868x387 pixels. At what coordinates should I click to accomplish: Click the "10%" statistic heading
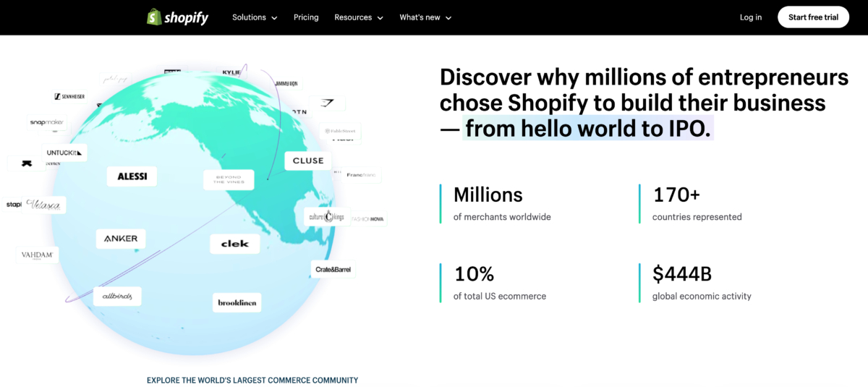click(474, 274)
